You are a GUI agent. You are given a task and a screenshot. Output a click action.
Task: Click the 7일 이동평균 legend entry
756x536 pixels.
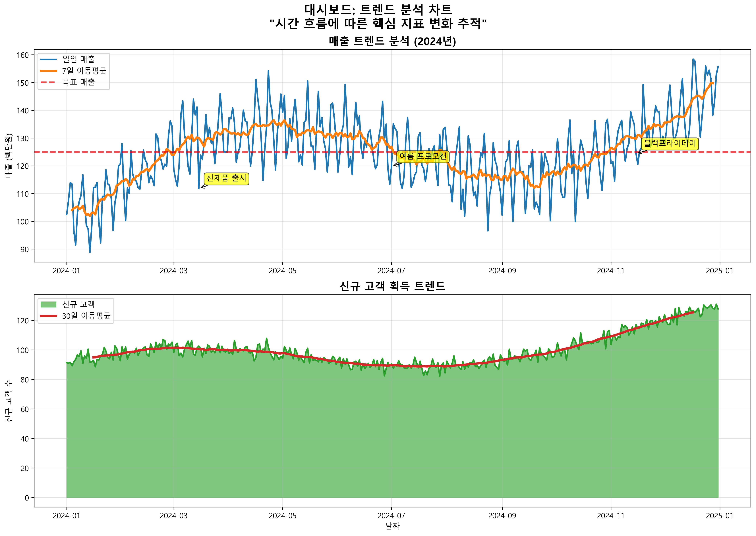pos(84,71)
